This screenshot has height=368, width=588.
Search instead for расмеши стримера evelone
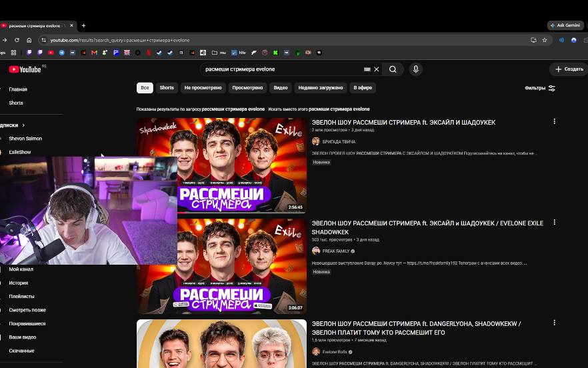click(x=339, y=109)
